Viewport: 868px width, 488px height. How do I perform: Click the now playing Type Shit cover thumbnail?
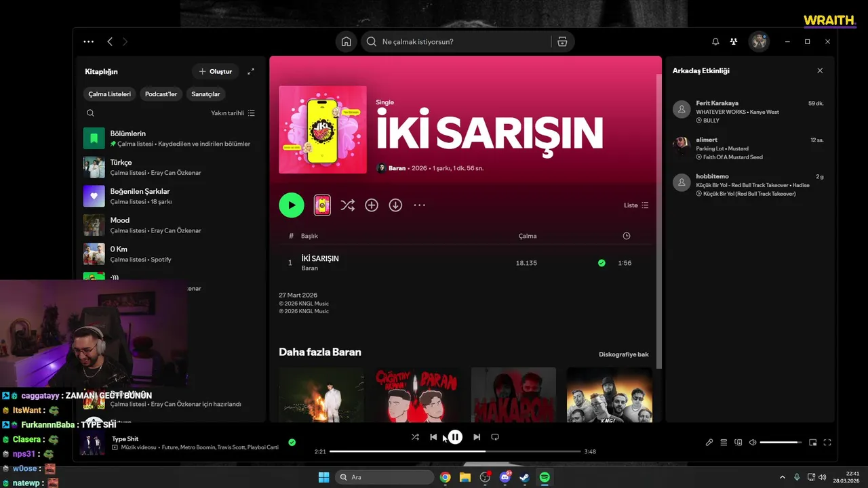[x=92, y=444]
